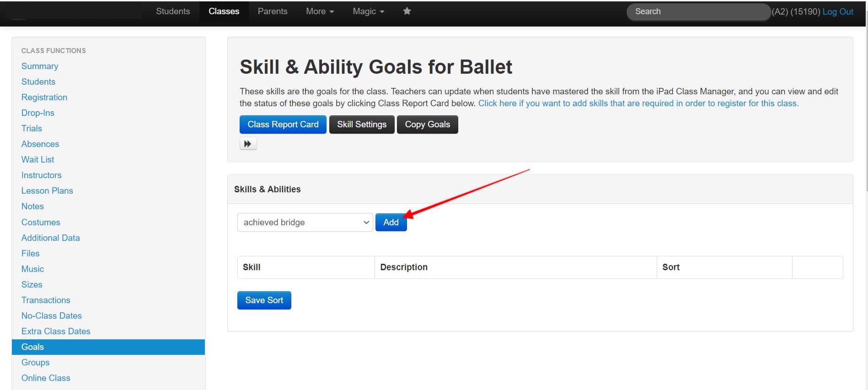
Task: Open the Class Report Card
Action: tap(283, 125)
